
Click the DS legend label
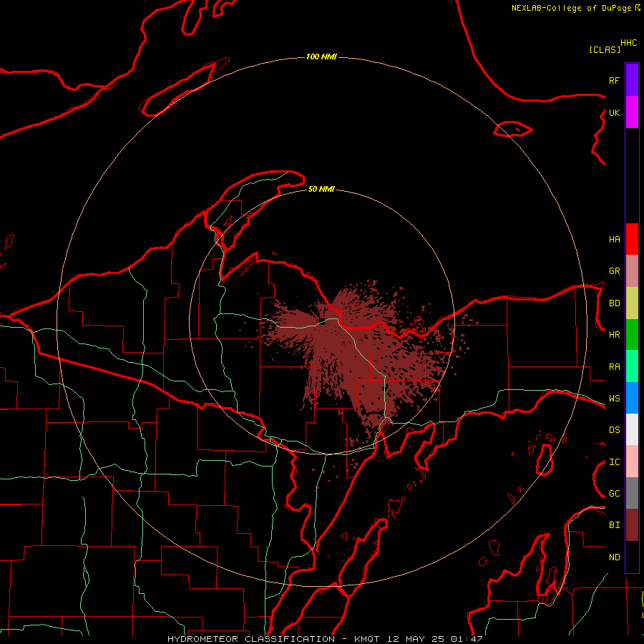pyautogui.click(x=614, y=429)
